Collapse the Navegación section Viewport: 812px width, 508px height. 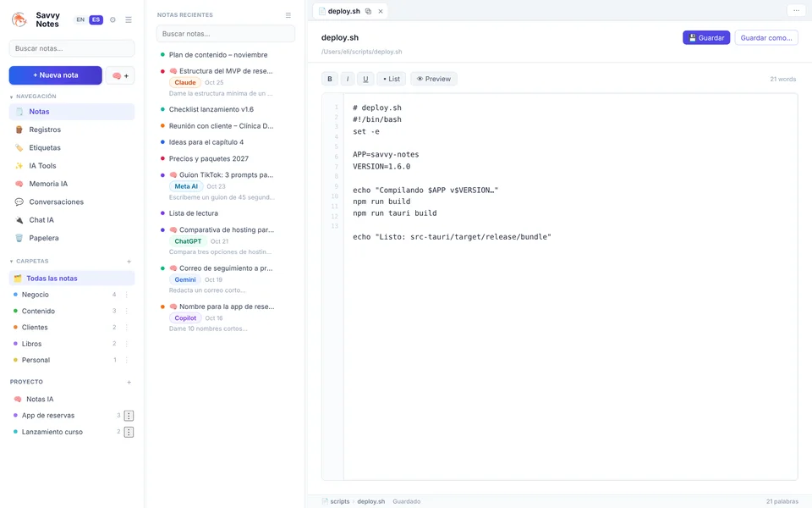tap(33, 97)
